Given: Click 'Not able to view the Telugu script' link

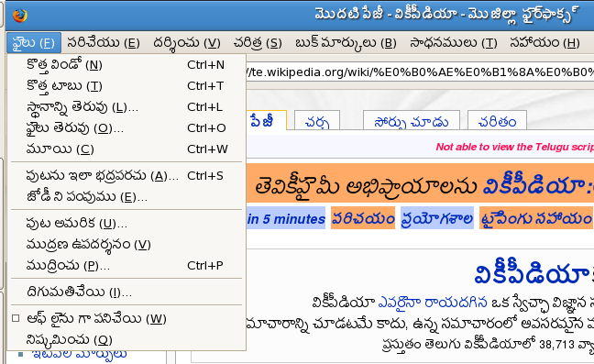Looking at the screenshot, I should [x=514, y=147].
